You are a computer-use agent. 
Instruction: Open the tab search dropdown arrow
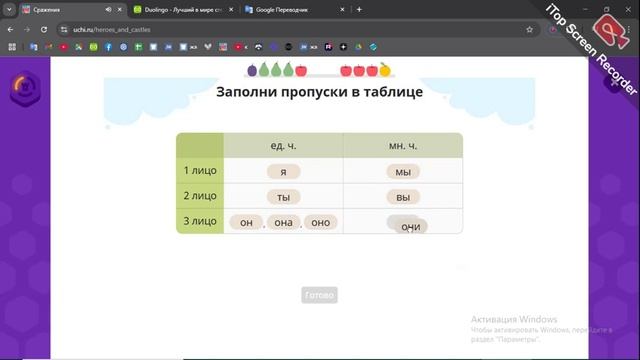point(9,9)
